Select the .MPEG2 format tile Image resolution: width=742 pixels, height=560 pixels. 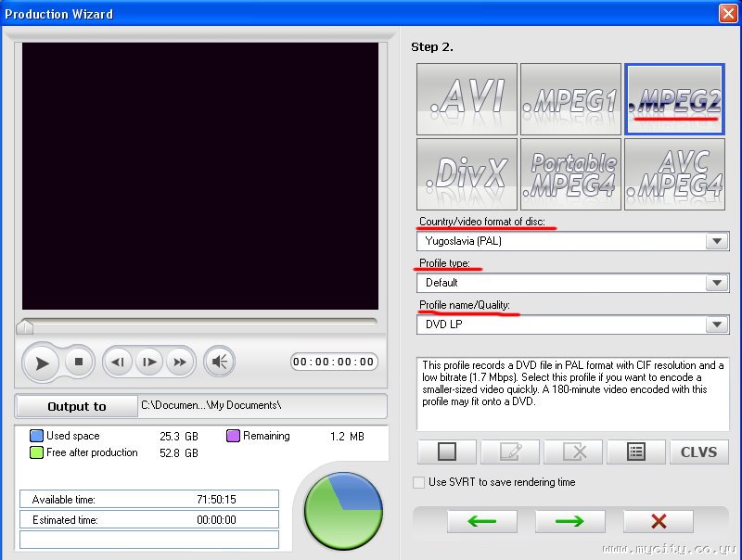coord(674,100)
